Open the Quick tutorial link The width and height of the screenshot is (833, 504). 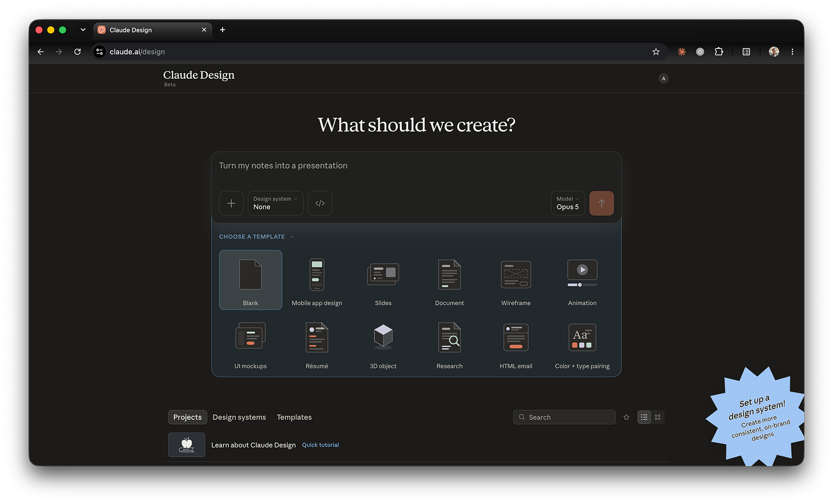pos(320,445)
